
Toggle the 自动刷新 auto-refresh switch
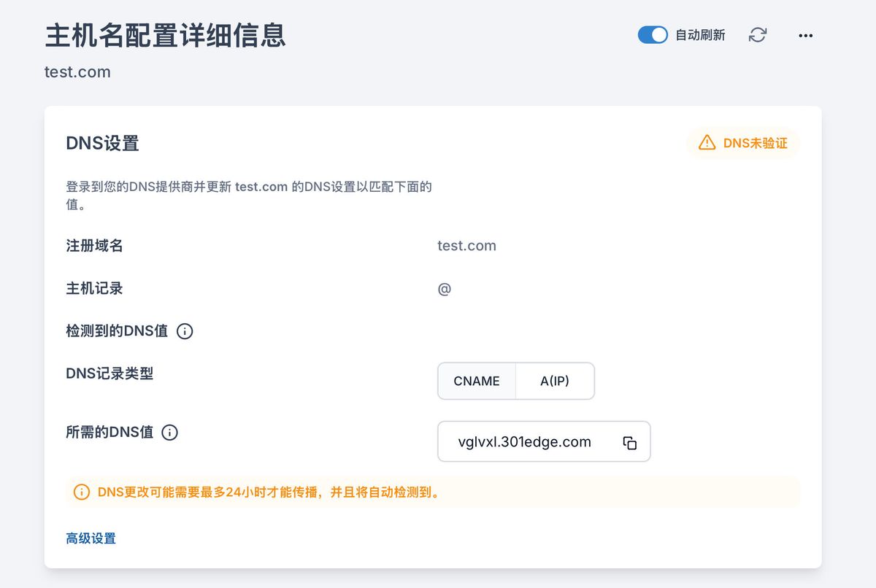[x=653, y=35]
